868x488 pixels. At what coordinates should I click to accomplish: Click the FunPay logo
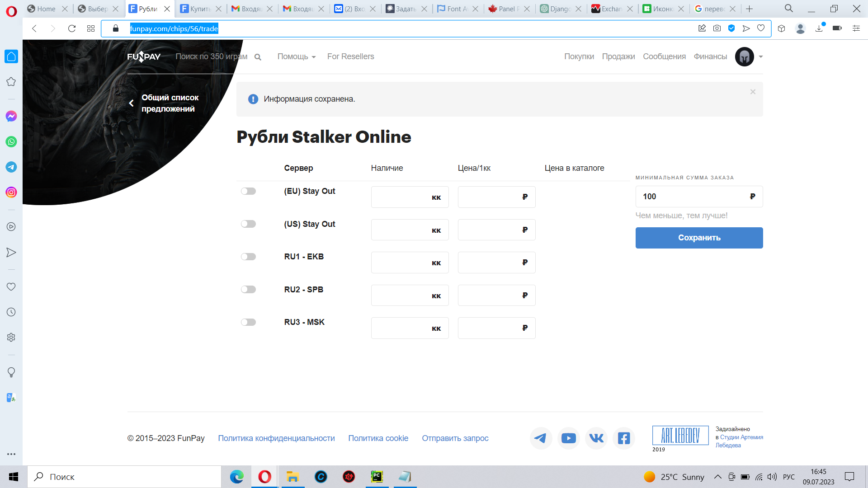[x=144, y=56]
